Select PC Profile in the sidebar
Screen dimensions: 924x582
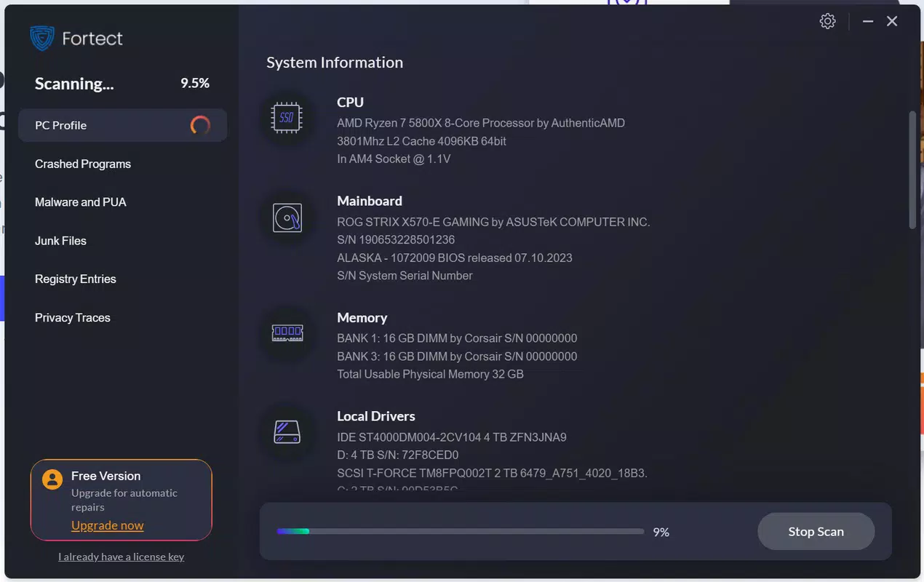point(122,125)
